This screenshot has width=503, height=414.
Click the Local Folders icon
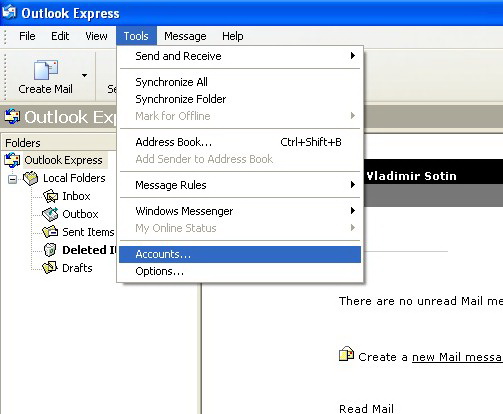pyautogui.click(x=31, y=178)
